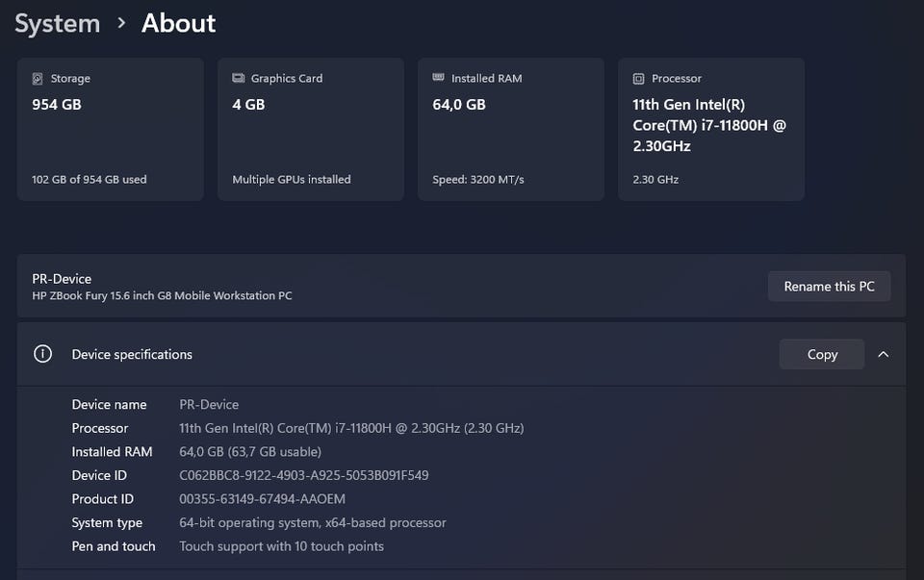The height and width of the screenshot is (580, 924).
Task: Click the 'System type' label
Action: coord(107,523)
